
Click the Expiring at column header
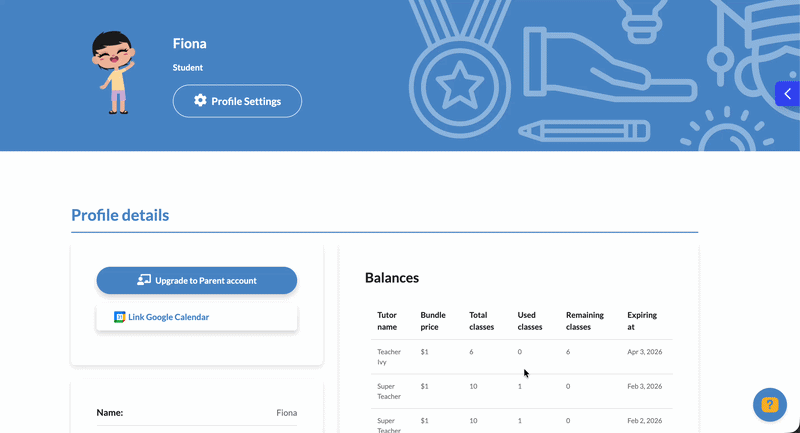point(642,321)
